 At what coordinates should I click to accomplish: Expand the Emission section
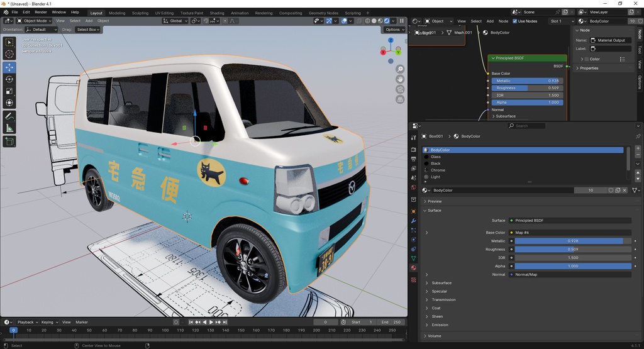pyautogui.click(x=440, y=325)
